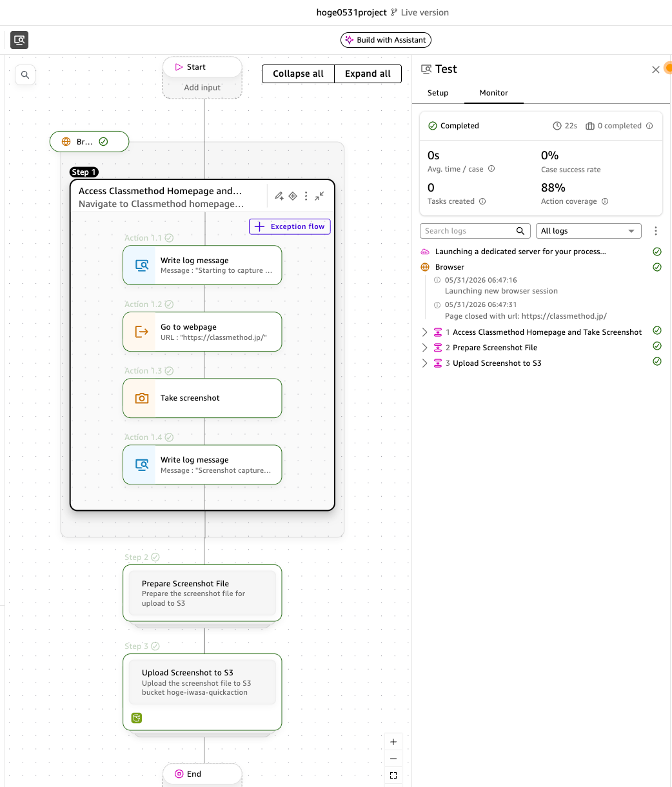Open the log options three-dot menu
The width and height of the screenshot is (672, 787).
[x=656, y=231]
